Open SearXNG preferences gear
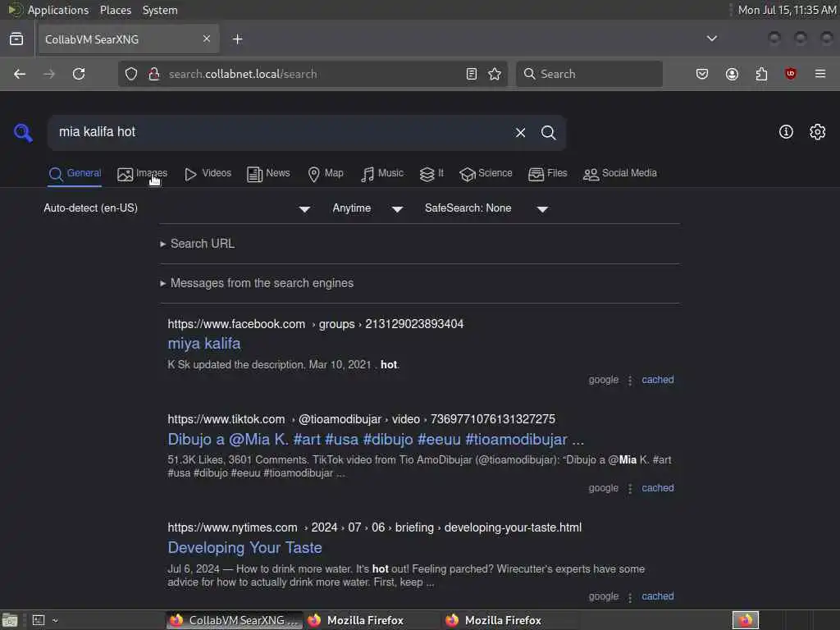Viewport: 840px width, 630px height. [x=817, y=132]
